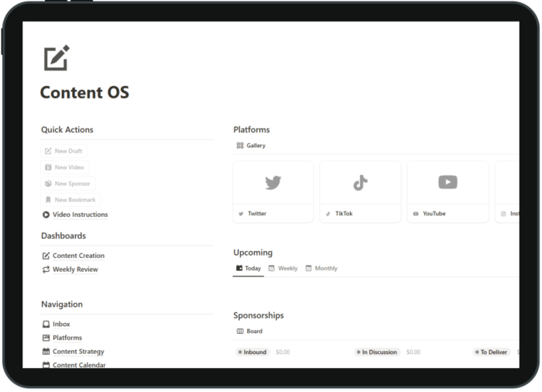This screenshot has width=542, height=392.
Task: Click the Sponsorships section heading
Action: (x=259, y=315)
